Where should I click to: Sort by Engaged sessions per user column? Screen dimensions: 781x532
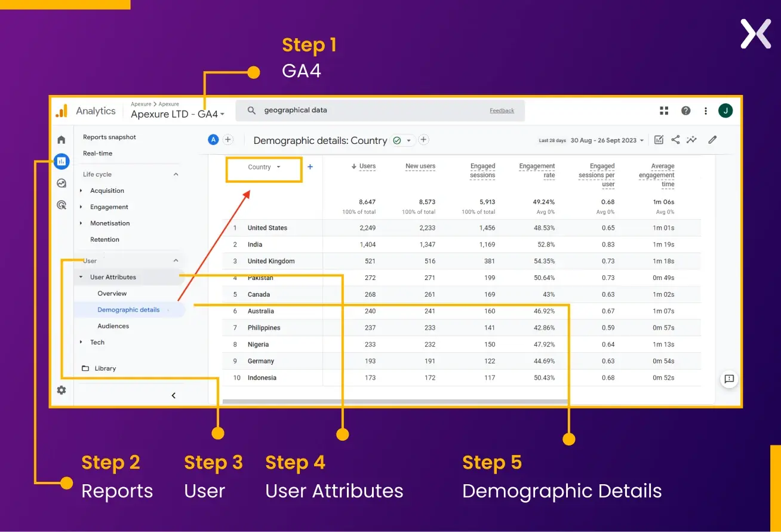tap(596, 176)
